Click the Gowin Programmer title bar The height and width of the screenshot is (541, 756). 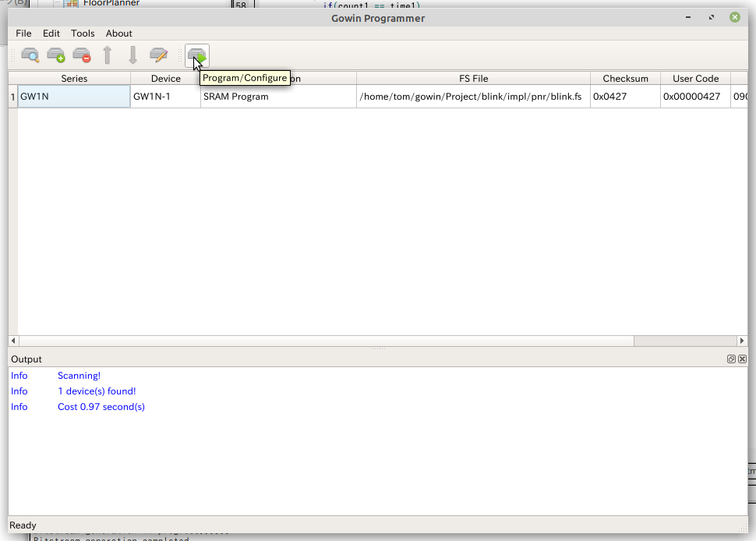coord(378,19)
